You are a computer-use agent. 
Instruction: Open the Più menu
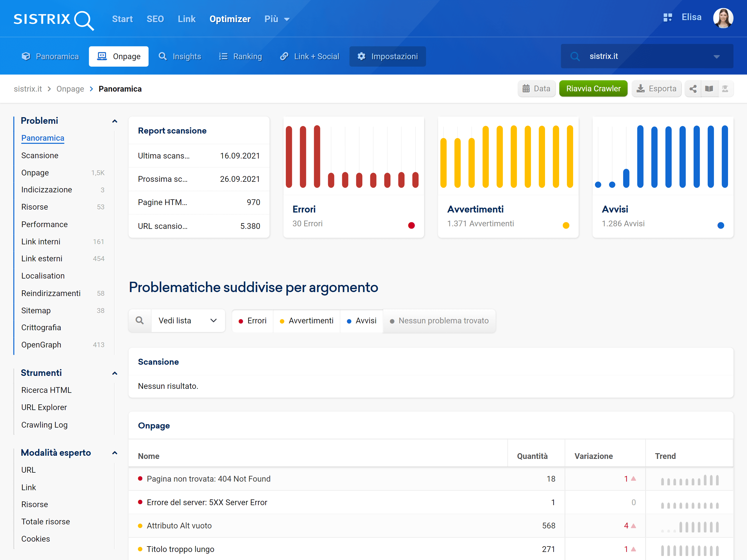[277, 19]
